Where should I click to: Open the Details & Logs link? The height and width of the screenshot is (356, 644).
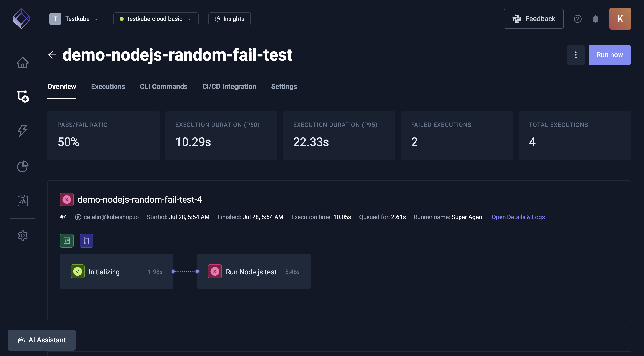(518, 217)
